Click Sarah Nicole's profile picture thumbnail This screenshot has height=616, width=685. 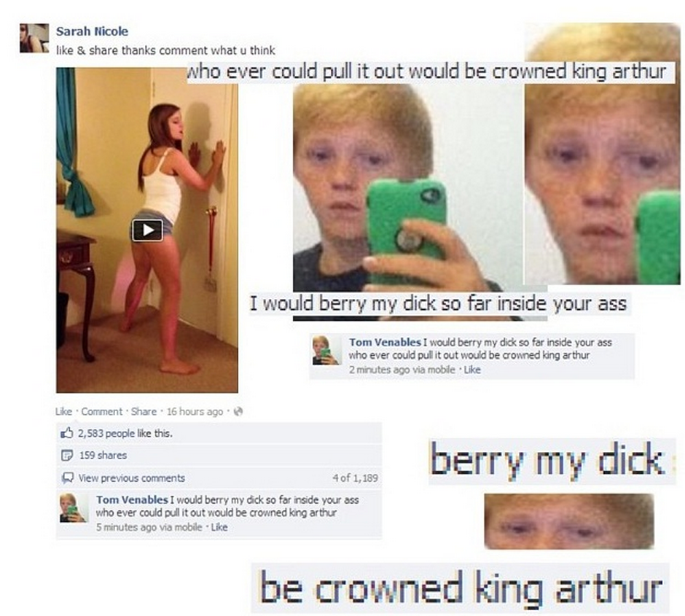pyautogui.click(x=34, y=38)
